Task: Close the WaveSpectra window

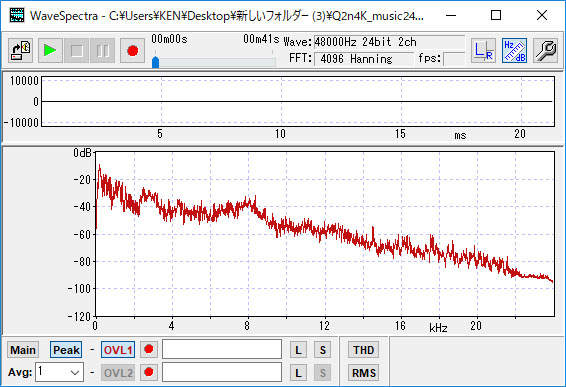Action: tap(541, 16)
